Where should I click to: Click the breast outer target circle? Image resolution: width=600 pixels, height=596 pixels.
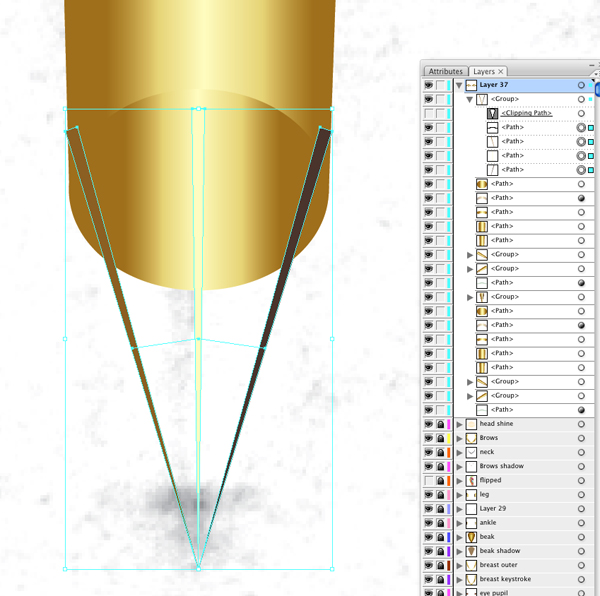(581, 565)
